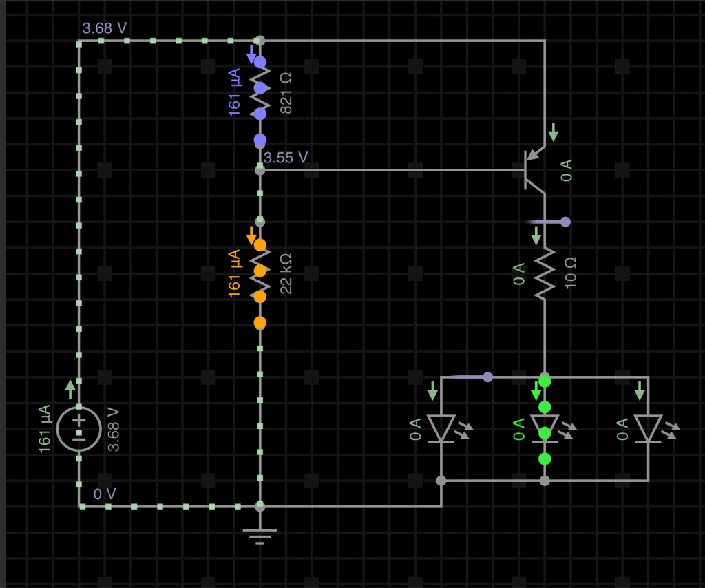Click the purple 161 µA current label

pos(235,92)
